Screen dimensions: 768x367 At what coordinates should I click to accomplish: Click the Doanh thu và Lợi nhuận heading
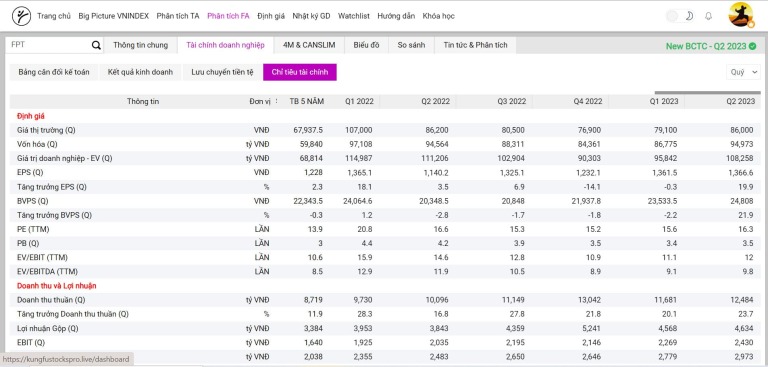click(x=56, y=286)
